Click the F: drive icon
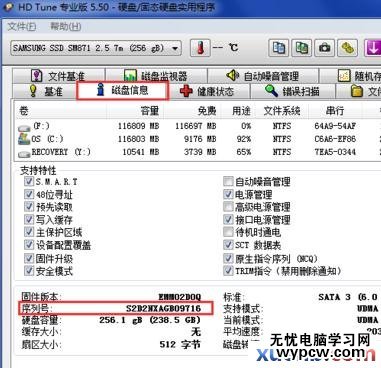 [x=24, y=128]
